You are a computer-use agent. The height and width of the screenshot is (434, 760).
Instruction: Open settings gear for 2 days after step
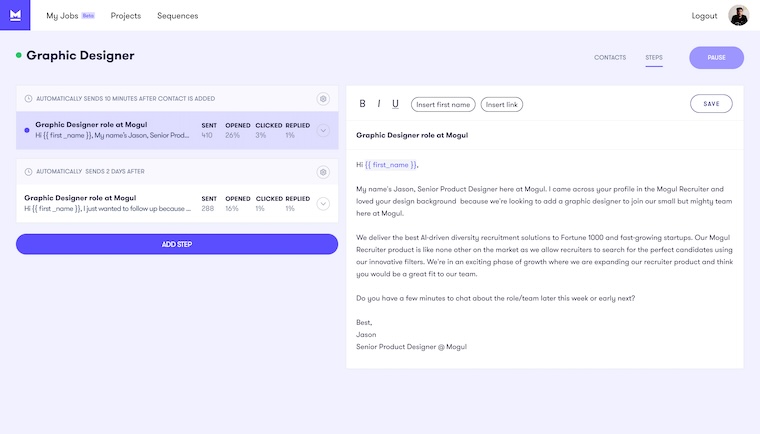(x=323, y=172)
